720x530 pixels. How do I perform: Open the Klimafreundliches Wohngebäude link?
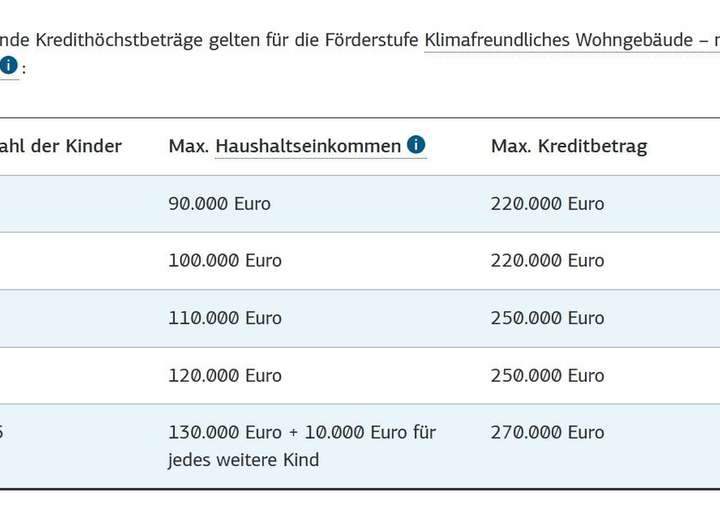click(x=559, y=40)
